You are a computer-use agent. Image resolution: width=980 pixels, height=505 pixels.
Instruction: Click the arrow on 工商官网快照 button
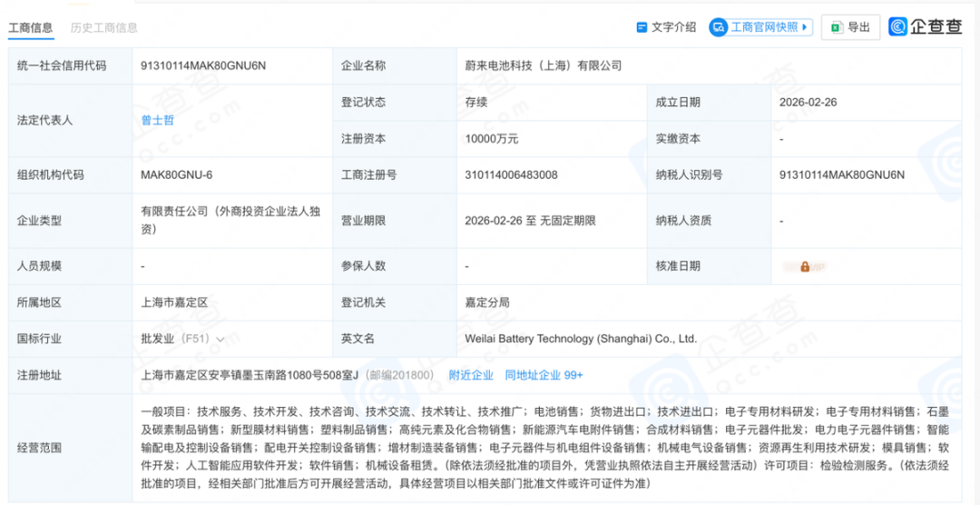803,27
